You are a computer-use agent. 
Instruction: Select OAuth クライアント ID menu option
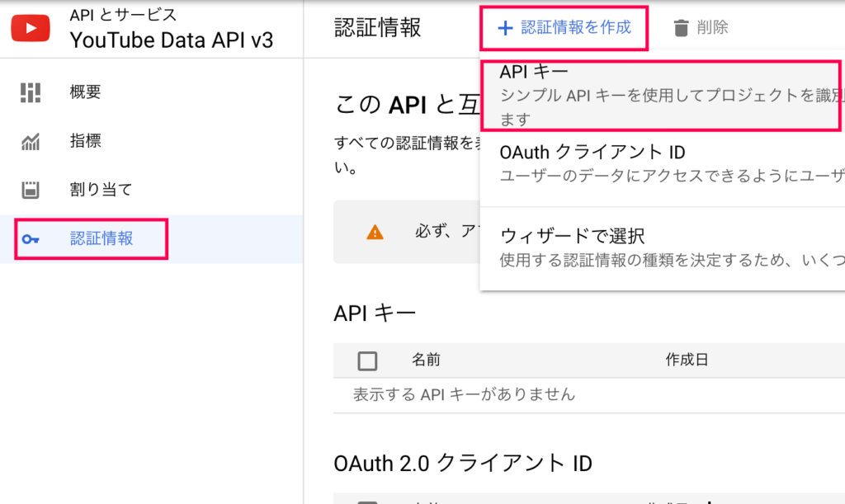click(663, 164)
